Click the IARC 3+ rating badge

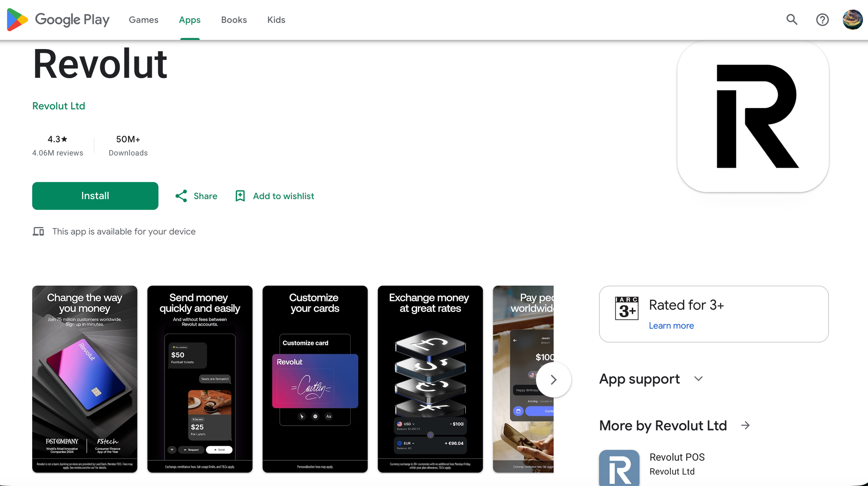tap(627, 308)
